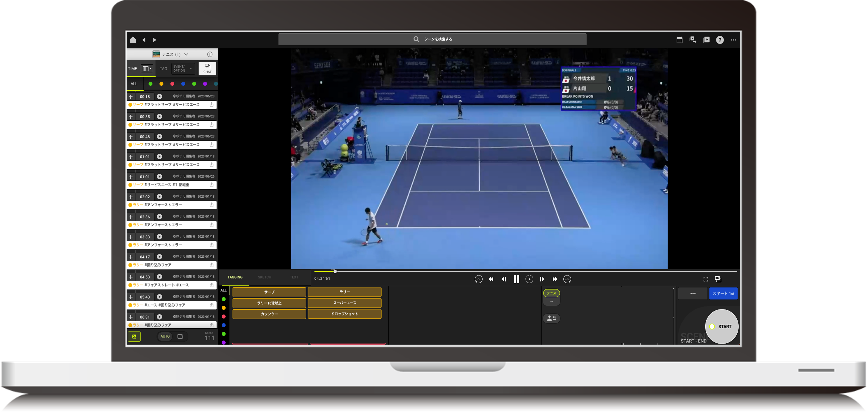This screenshot has height=413, width=868.
Task: Expand the テニス (1) project dropdown
Action: [186, 54]
